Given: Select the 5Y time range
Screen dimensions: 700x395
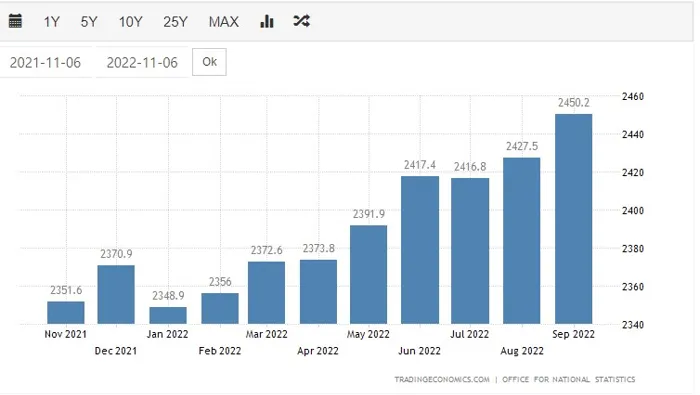Looking at the screenshot, I should tap(89, 21).
